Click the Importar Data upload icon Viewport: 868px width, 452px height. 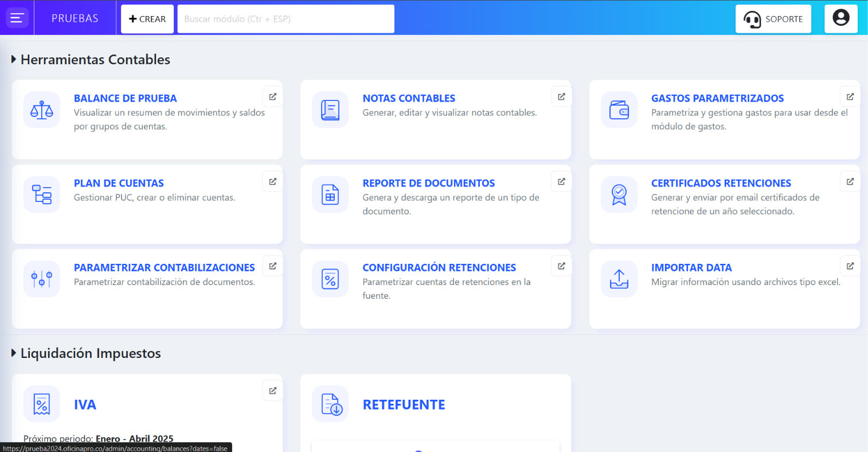click(x=619, y=279)
